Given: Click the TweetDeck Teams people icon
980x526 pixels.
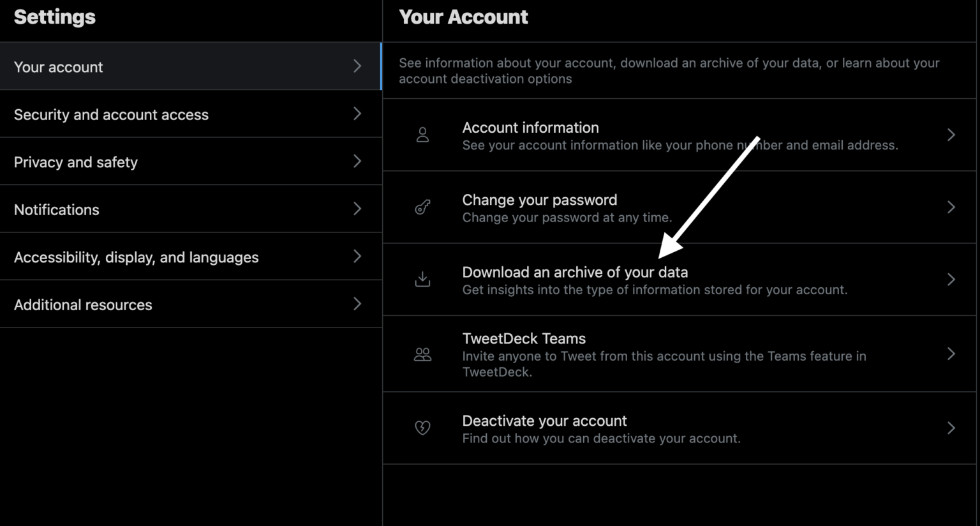Looking at the screenshot, I should tap(422, 354).
